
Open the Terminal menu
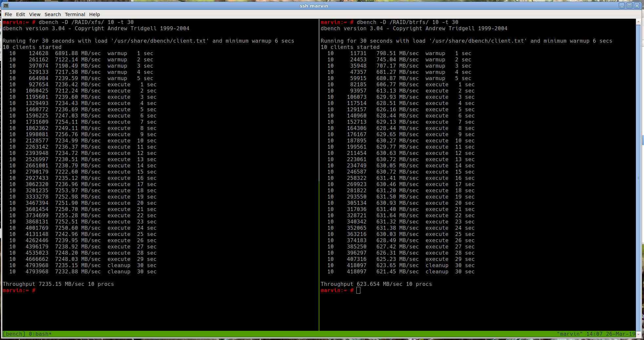pos(75,14)
